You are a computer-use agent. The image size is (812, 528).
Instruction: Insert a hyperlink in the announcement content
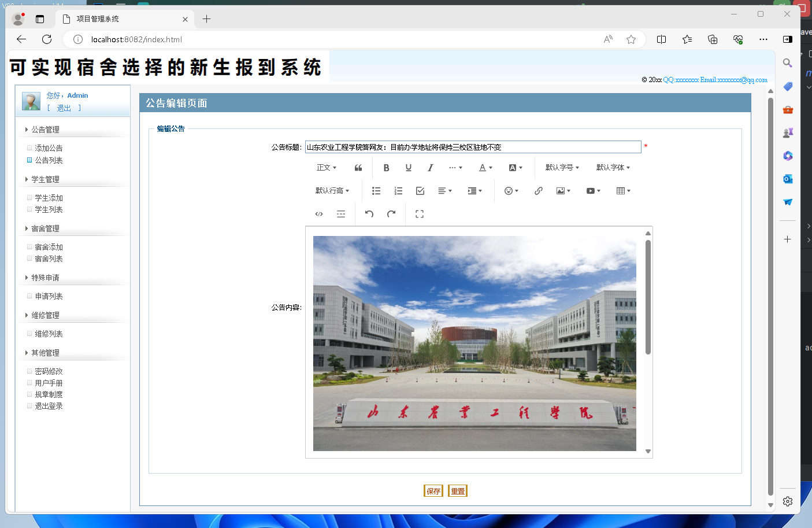[x=538, y=190]
